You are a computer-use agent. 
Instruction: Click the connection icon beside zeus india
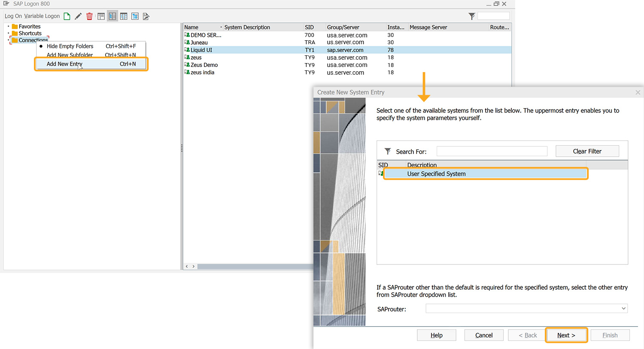(187, 72)
